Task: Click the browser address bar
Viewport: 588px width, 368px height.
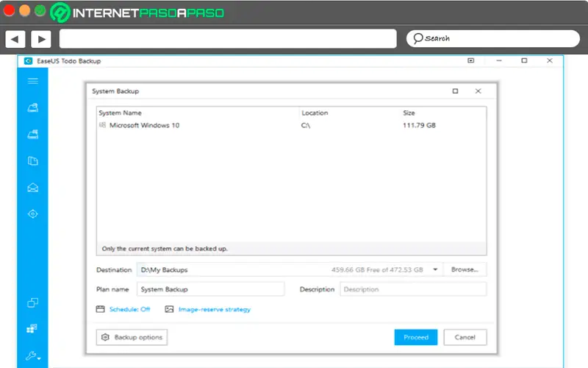Action: [x=228, y=39]
